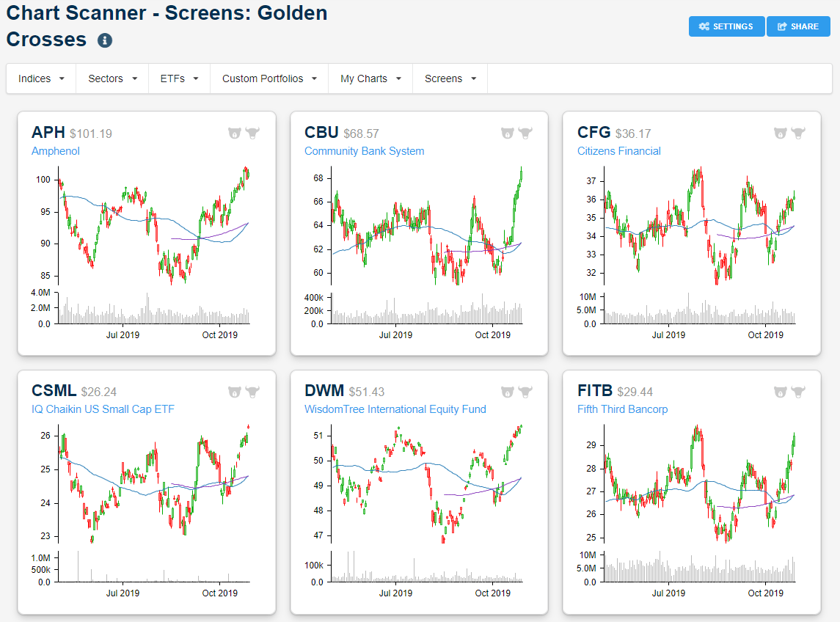The height and width of the screenshot is (622, 840).
Task: Click the bull icon on the FITB chart
Action: click(798, 391)
